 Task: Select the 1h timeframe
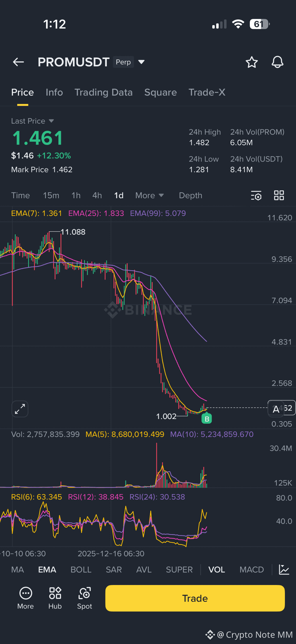(x=76, y=195)
